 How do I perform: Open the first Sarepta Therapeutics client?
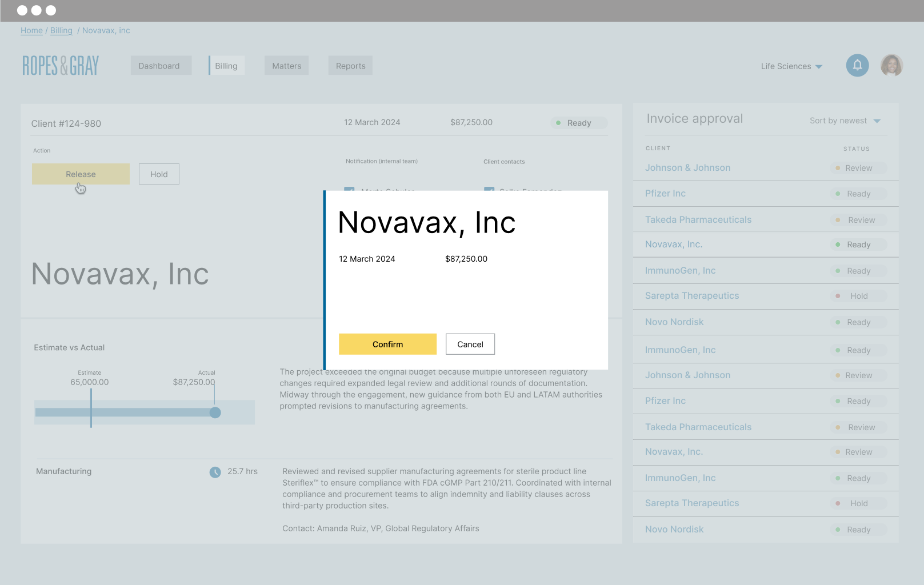pos(692,296)
